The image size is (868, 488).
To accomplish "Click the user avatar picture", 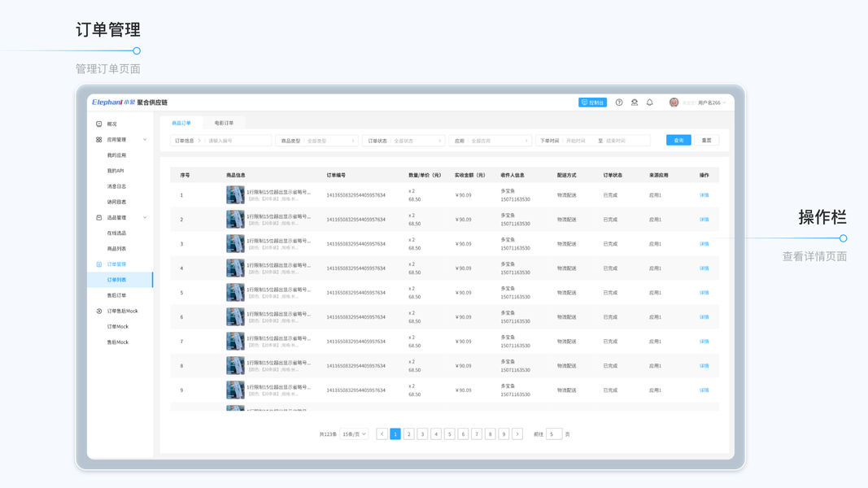I will [674, 102].
